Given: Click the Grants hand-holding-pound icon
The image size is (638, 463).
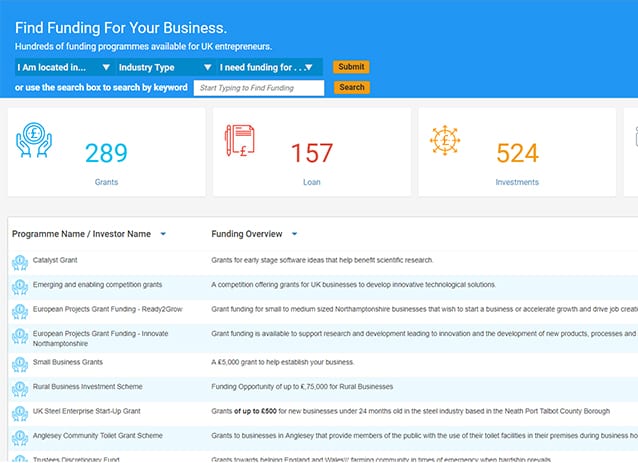Looking at the screenshot, I should pyautogui.click(x=34, y=141).
